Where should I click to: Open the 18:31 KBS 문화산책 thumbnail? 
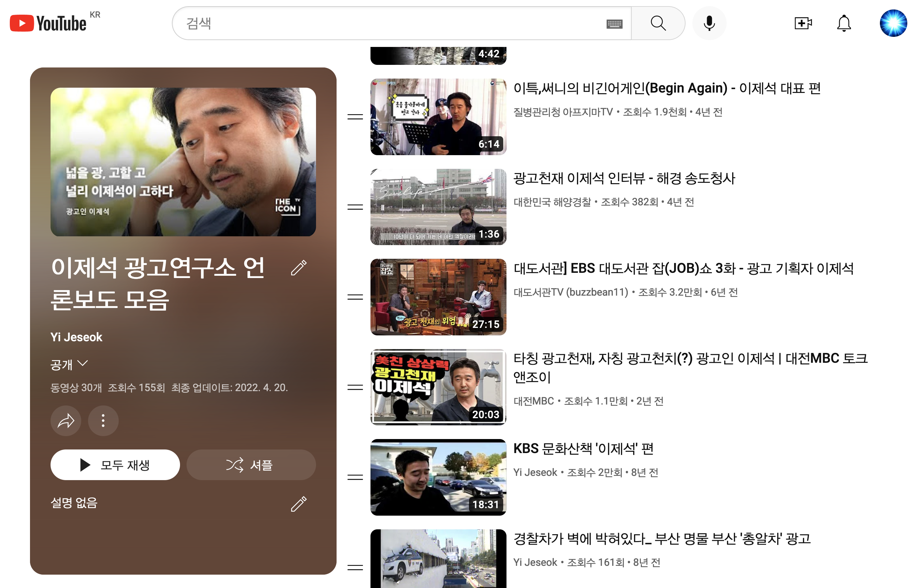(438, 477)
